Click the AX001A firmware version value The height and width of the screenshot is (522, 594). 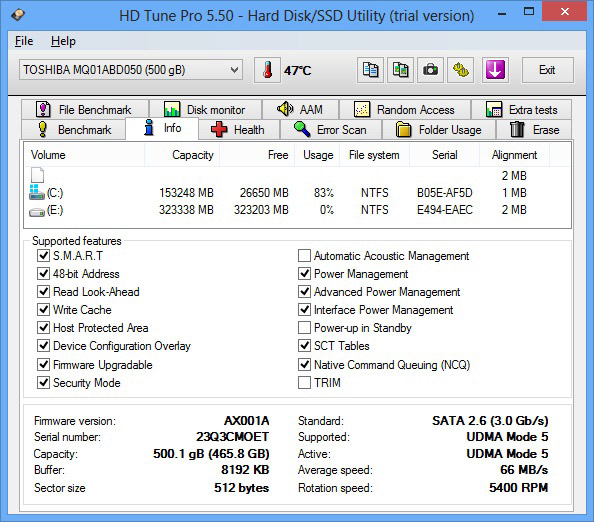tap(246, 420)
